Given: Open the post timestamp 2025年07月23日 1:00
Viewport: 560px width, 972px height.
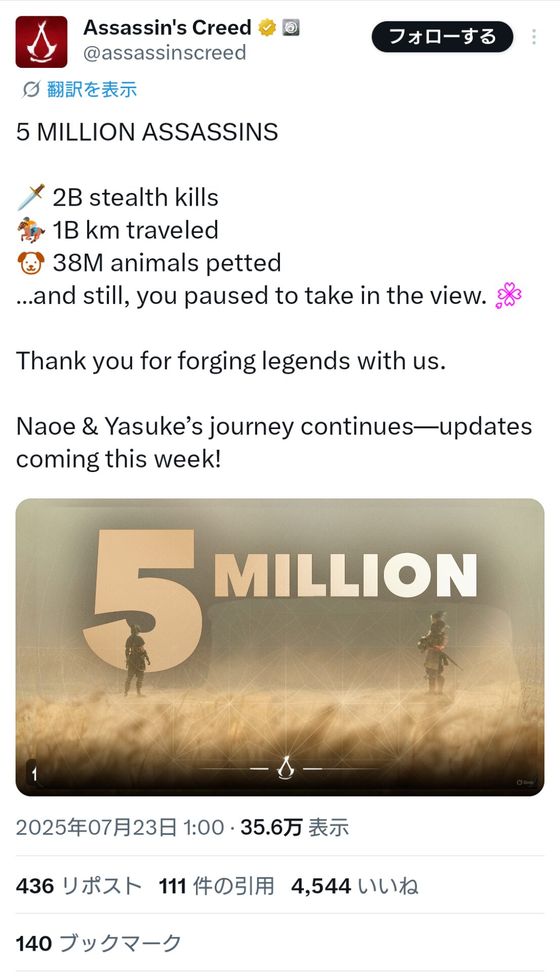Looking at the screenshot, I should [x=120, y=827].
